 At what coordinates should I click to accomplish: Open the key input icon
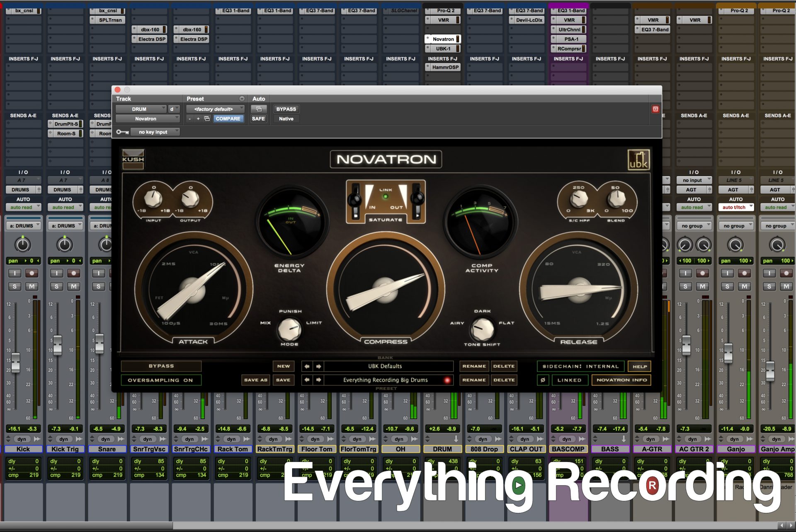point(122,132)
